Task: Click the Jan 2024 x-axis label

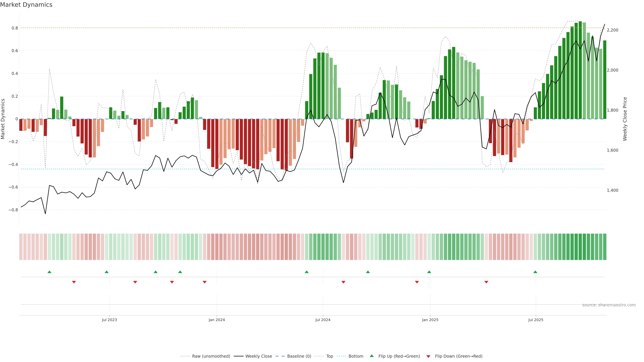Action: click(217, 320)
